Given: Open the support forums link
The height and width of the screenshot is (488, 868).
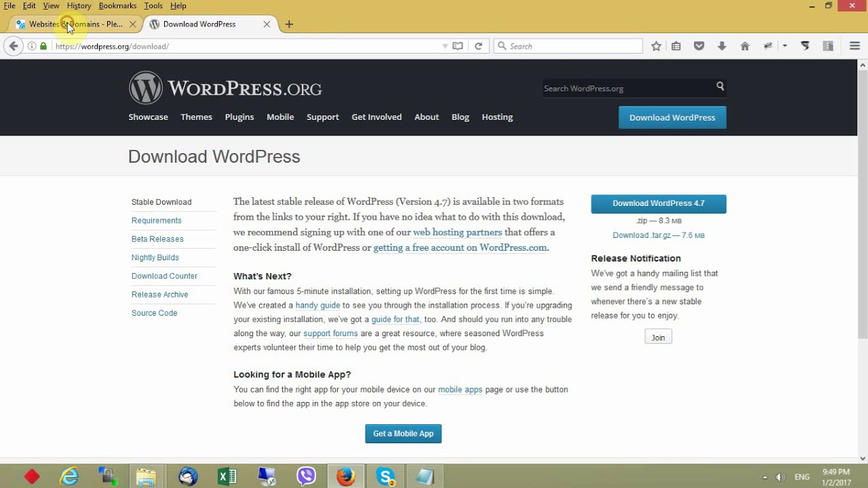Looking at the screenshot, I should coord(330,333).
